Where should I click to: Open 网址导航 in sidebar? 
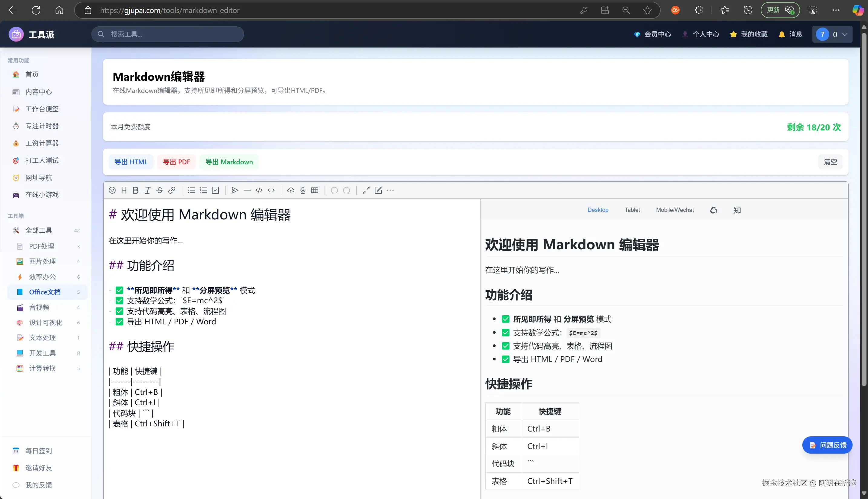(46, 178)
